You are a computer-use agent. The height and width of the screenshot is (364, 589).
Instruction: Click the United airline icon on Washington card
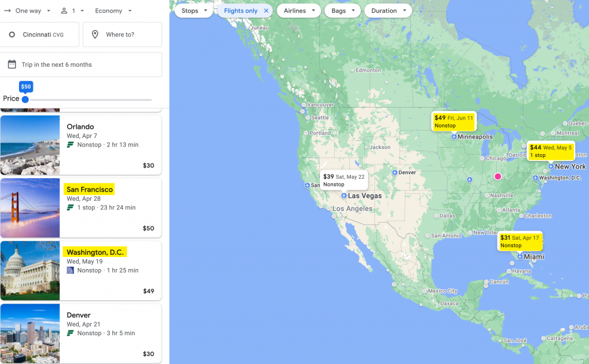click(70, 270)
